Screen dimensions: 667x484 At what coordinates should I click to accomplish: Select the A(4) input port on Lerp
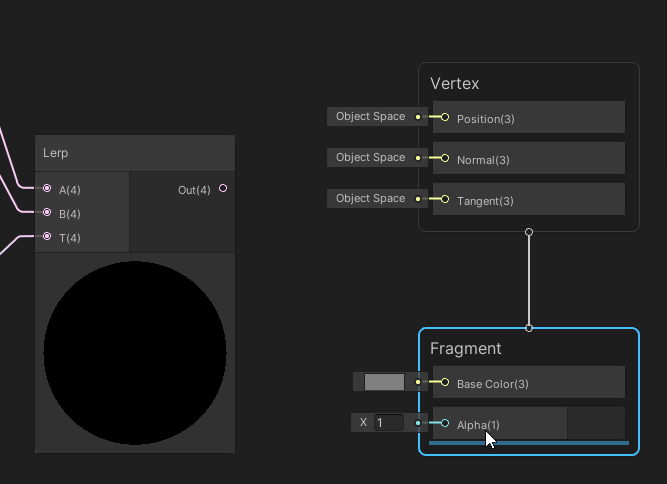coord(47,188)
